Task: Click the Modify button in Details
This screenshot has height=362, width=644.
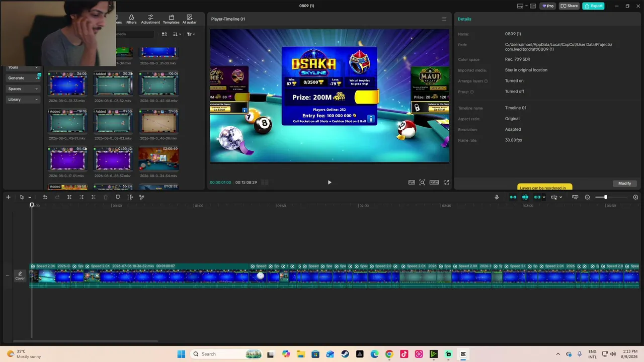Action: [624, 184]
